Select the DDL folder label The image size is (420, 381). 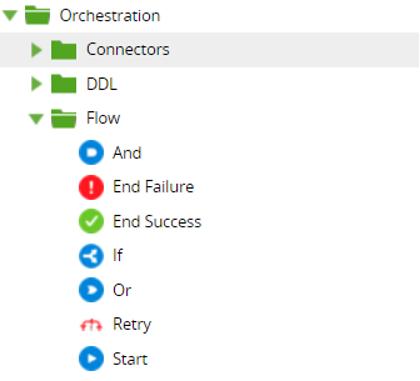pos(102,84)
